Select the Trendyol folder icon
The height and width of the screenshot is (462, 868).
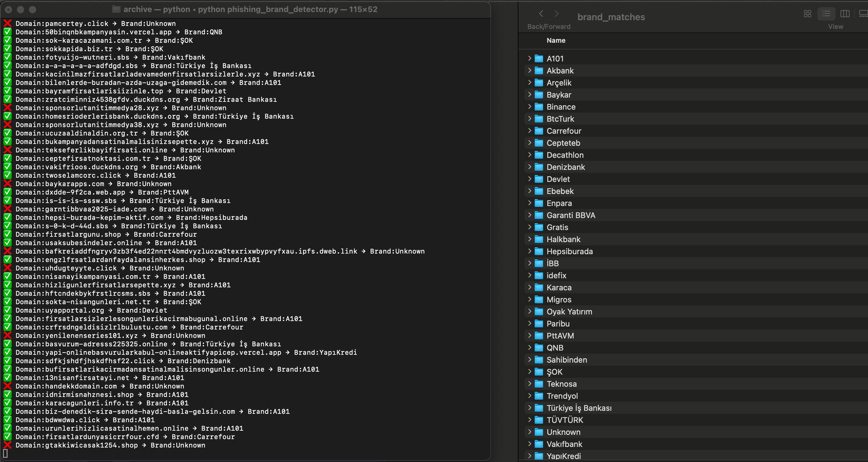tap(539, 396)
